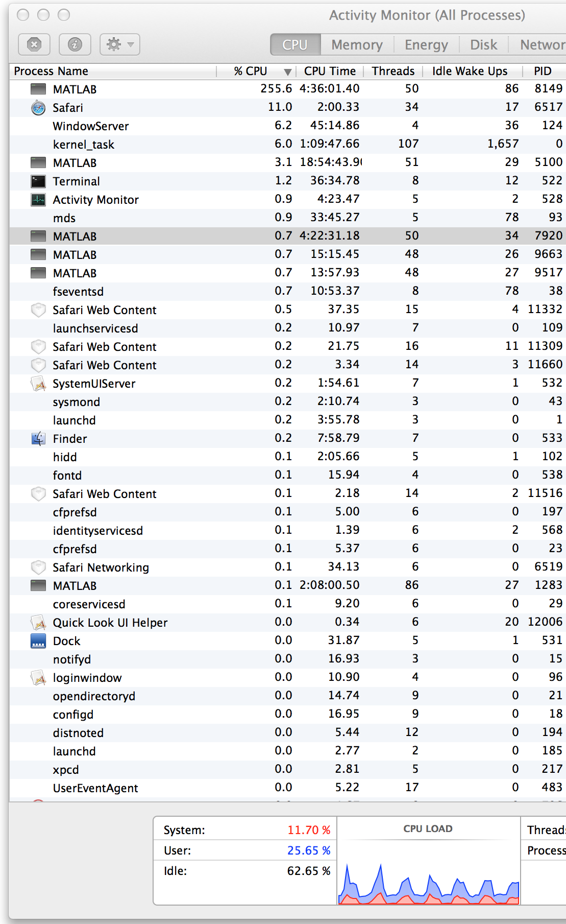Select MATLAB icon with PID 7920
Screen dimensions: 566x924
(x=38, y=236)
